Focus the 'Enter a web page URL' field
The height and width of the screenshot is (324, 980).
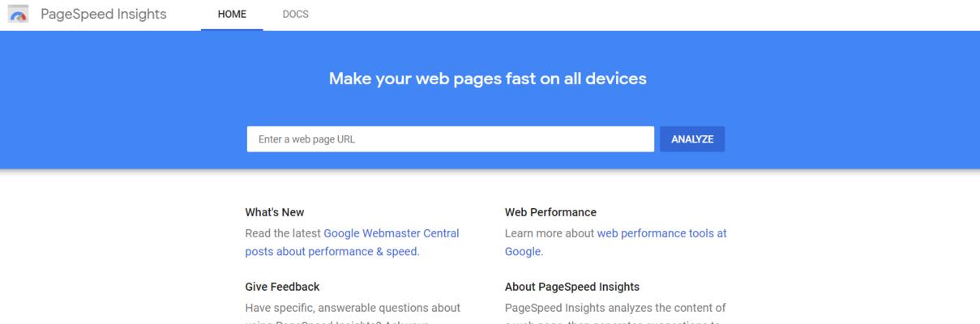pos(451,139)
